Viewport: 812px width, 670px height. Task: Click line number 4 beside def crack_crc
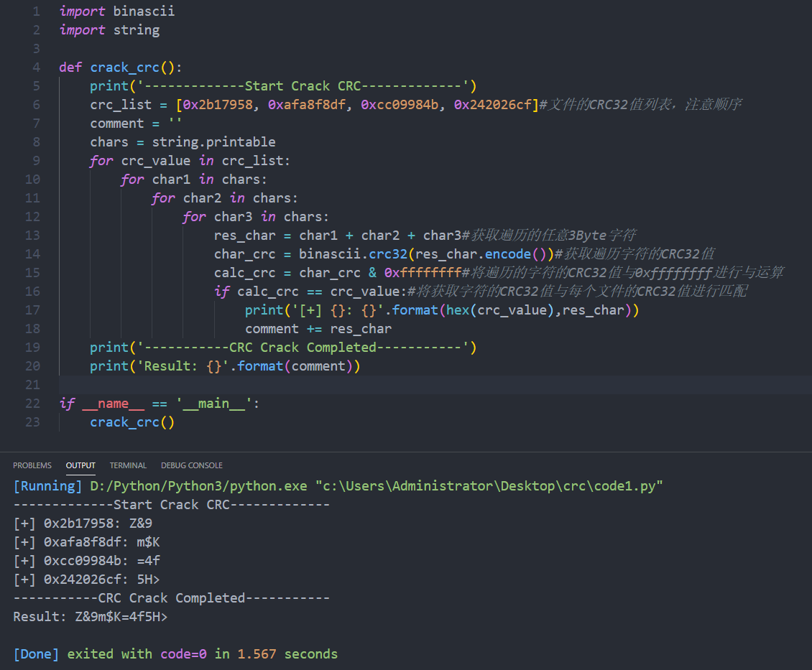coord(36,67)
